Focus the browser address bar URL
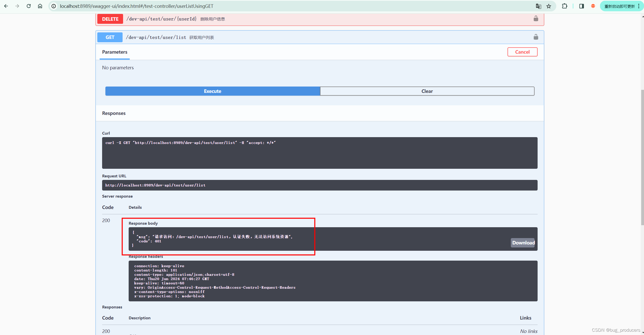Image resolution: width=644 pixels, height=335 pixels. coord(136,6)
